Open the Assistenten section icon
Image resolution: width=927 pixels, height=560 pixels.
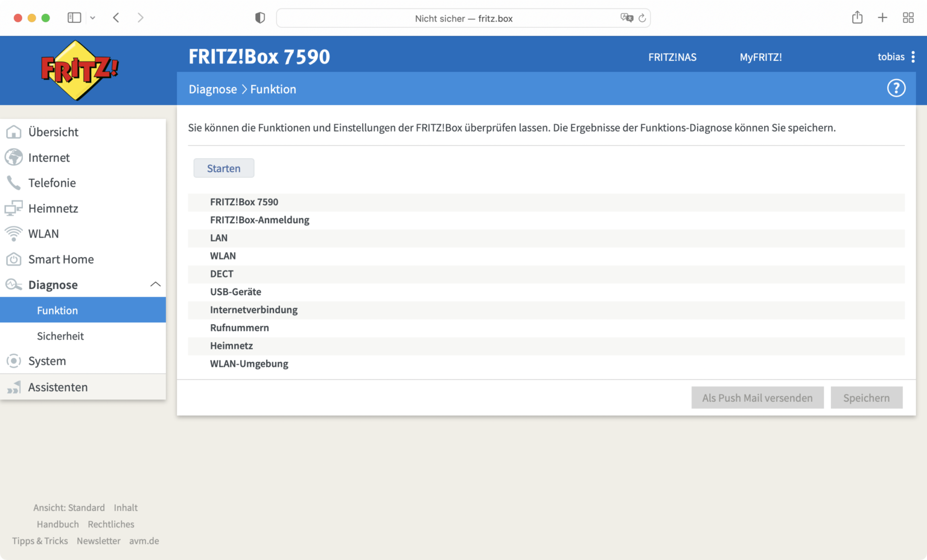click(14, 387)
